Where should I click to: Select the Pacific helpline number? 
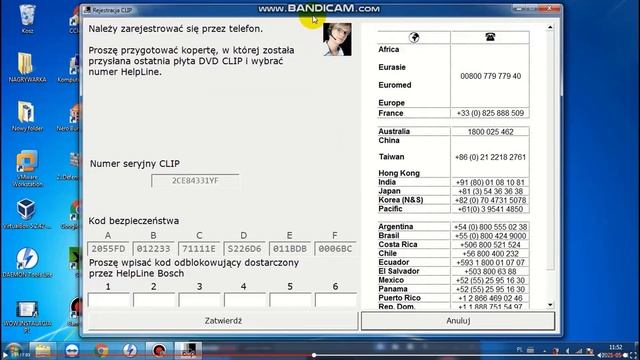(x=490, y=209)
